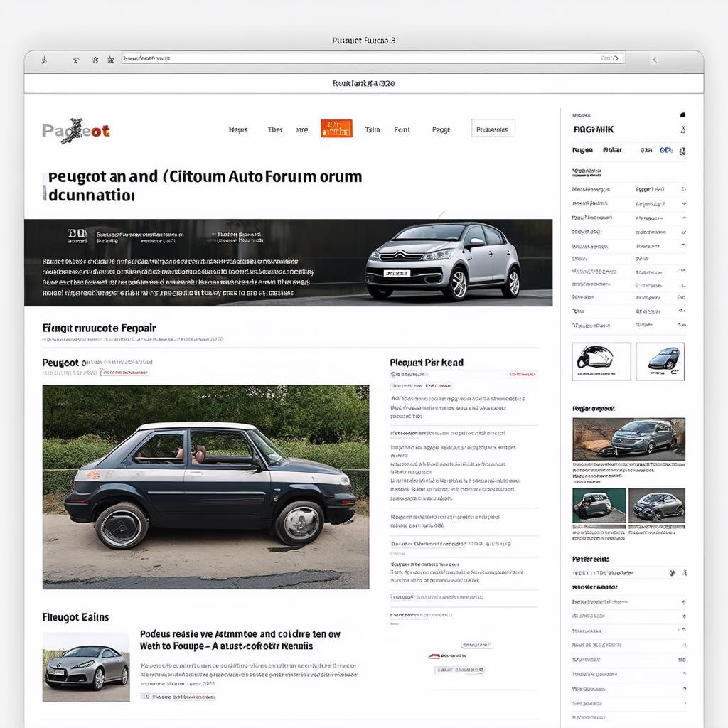This screenshot has height=728, width=728.
Task: Open the large sidebar photo of a damaged car
Action: coord(628,439)
